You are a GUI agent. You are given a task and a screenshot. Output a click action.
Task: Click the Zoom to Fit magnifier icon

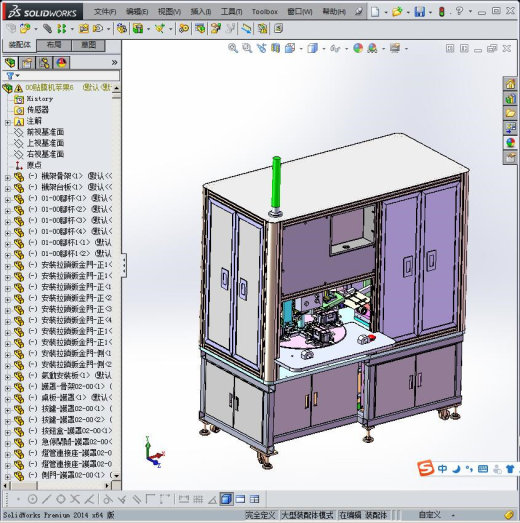pos(233,48)
